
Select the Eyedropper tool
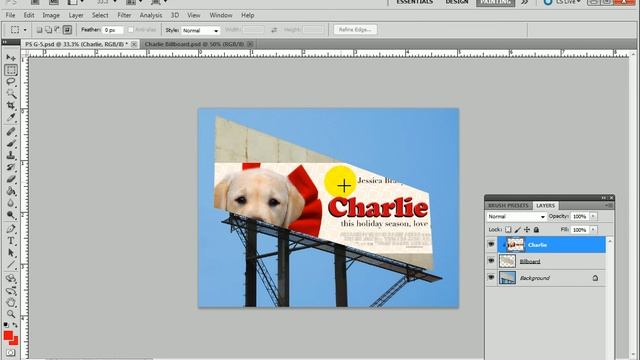click(11, 118)
